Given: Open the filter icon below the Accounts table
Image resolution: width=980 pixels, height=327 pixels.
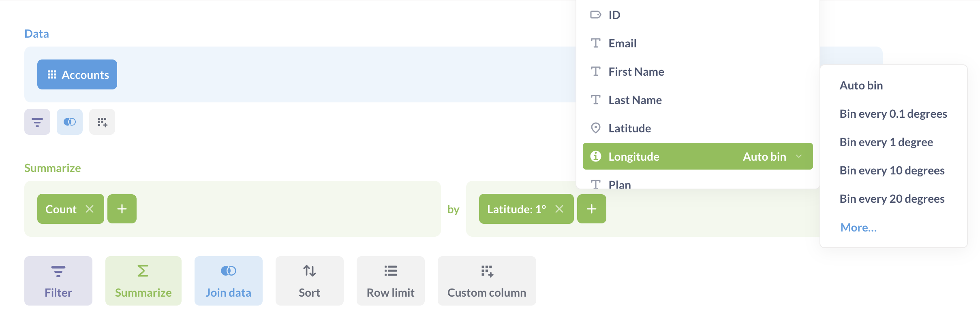Looking at the screenshot, I should tap(37, 121).
